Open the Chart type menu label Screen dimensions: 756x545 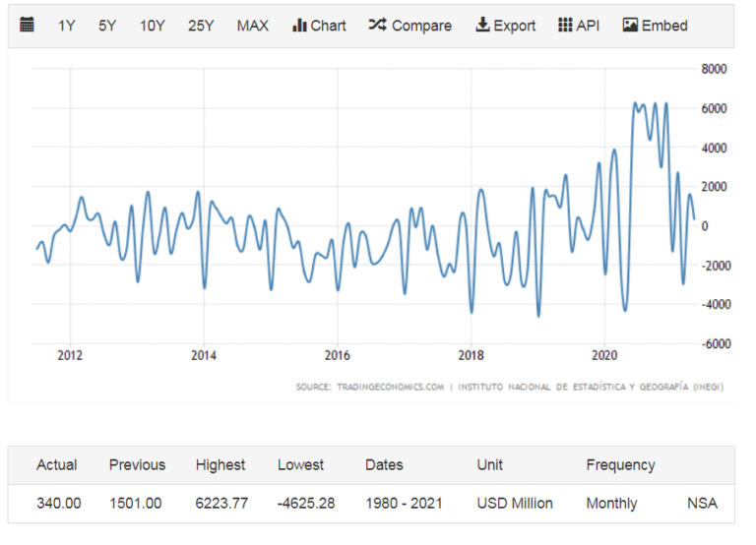(x=328, y=26)
